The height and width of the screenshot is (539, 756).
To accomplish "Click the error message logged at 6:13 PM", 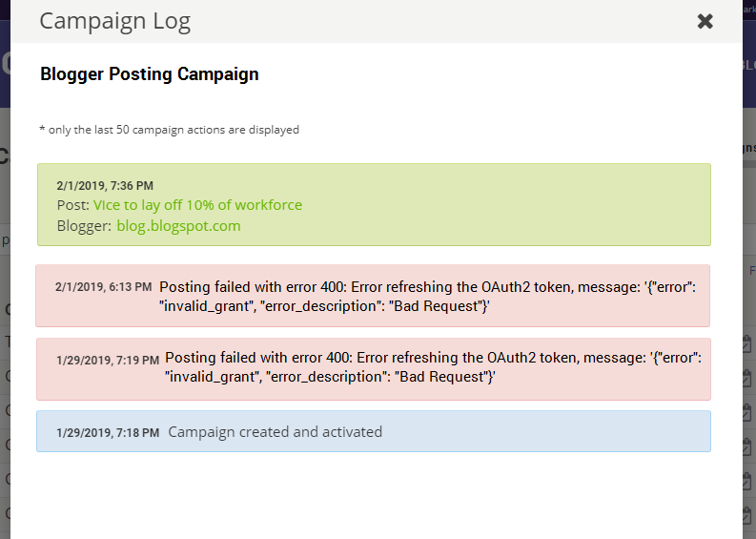I will point(429,296).
